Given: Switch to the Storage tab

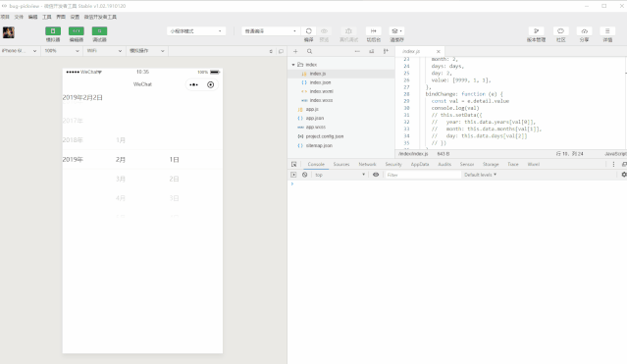Looking at the screenshot, I should click(x=491, y=165).
